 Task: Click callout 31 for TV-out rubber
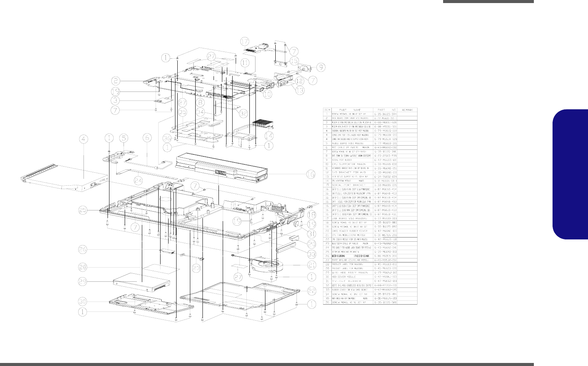pos(311,234)
